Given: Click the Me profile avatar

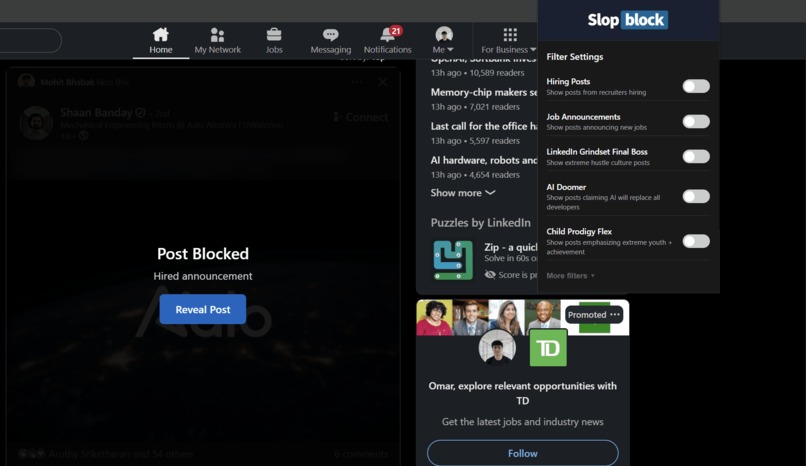Looking at the screenshot, I should point(444,34).
